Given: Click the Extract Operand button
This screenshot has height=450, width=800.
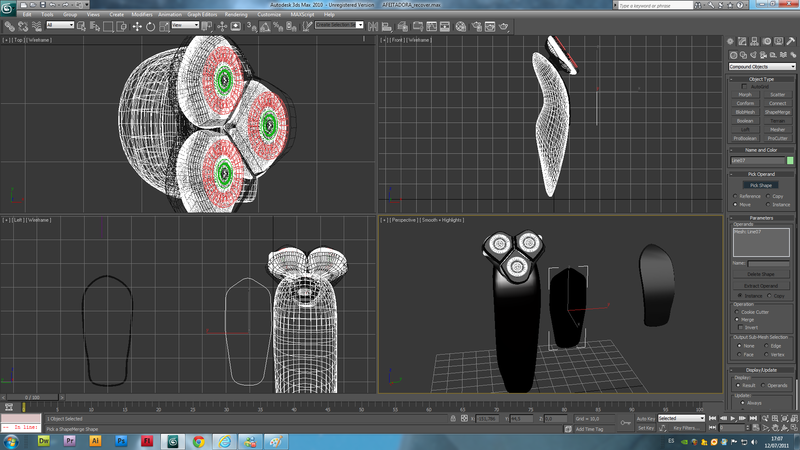Looking at the screenshot, I should (x=761, y=286).
